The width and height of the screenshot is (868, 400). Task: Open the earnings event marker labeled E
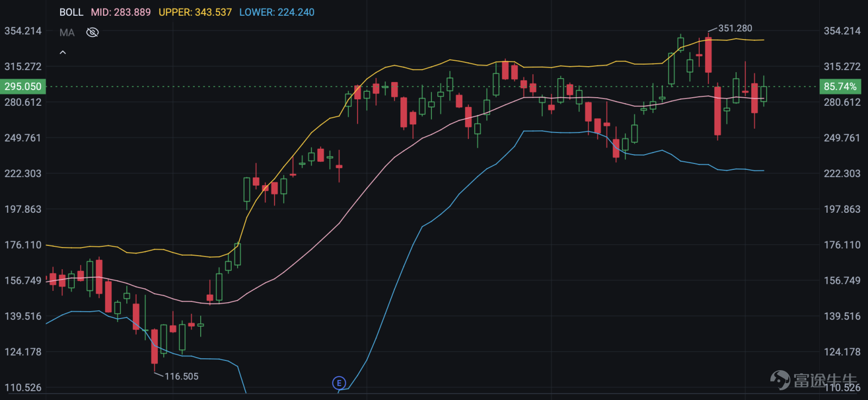[339, 383]
